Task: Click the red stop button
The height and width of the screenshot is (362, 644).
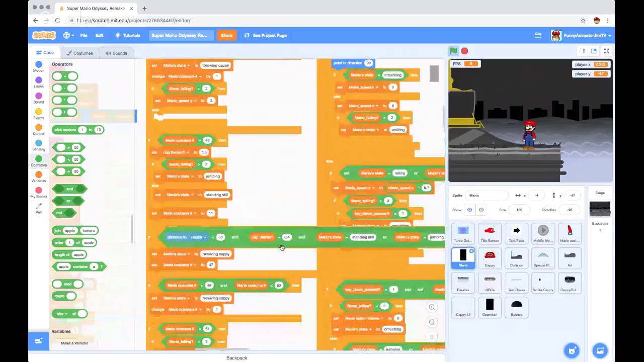Action: 464,51
